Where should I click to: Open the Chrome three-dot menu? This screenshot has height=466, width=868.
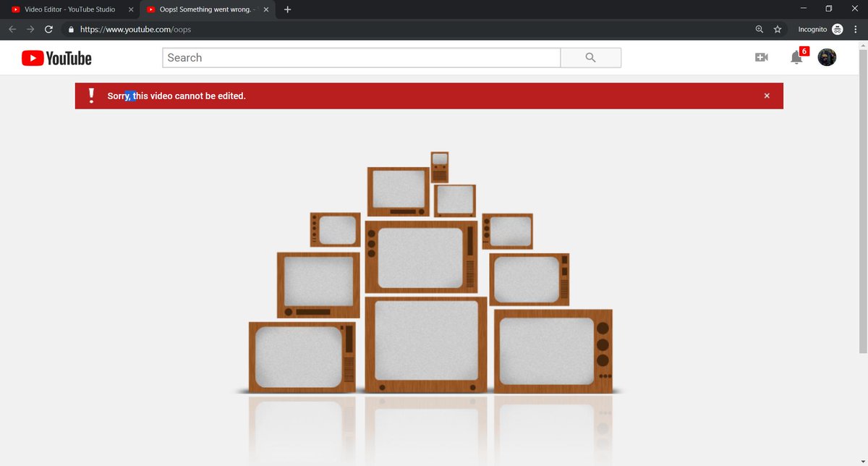pyautogui.click(x=856, y=29)
